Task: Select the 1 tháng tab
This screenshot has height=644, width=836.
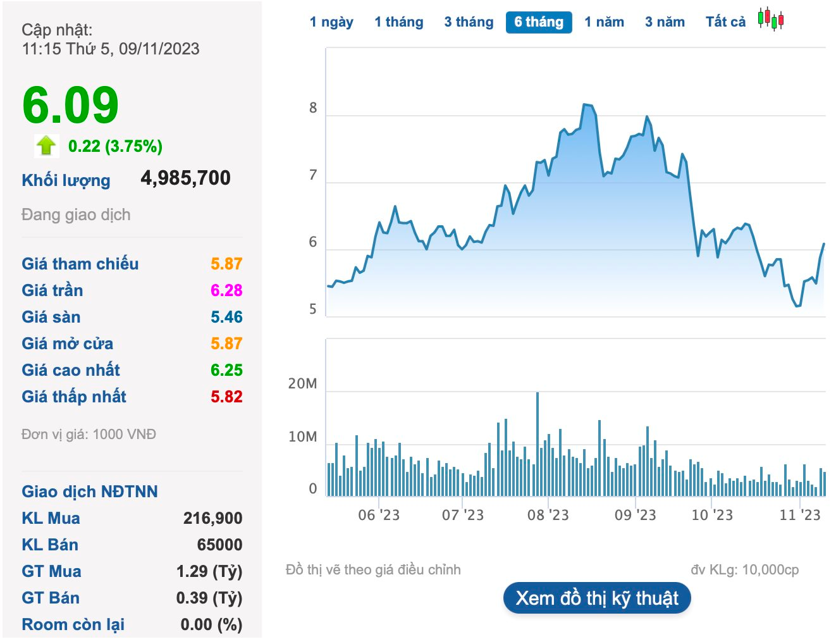Action: point(399,22)
